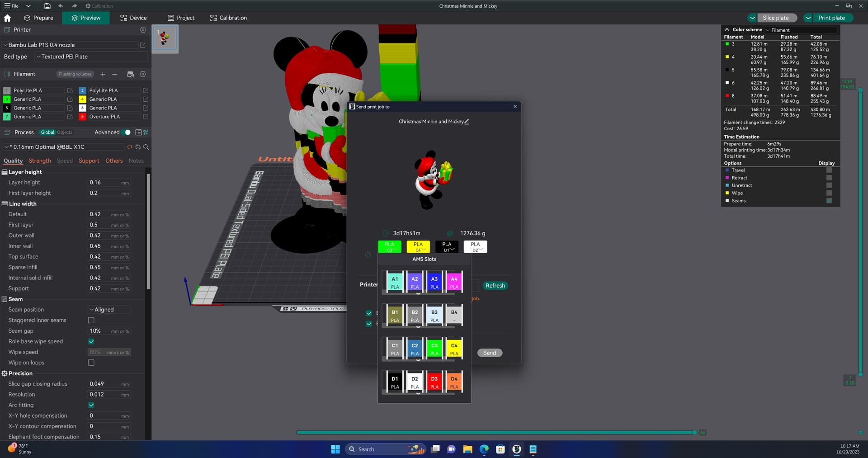Open the Windows Start menu
This screenshot has width=868, height=458.
[x=335, y=449]
